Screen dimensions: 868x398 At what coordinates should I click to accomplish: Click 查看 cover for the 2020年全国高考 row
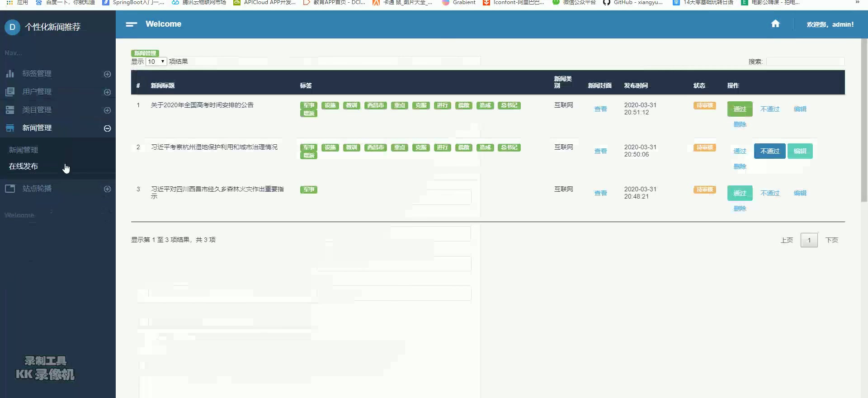600,109
